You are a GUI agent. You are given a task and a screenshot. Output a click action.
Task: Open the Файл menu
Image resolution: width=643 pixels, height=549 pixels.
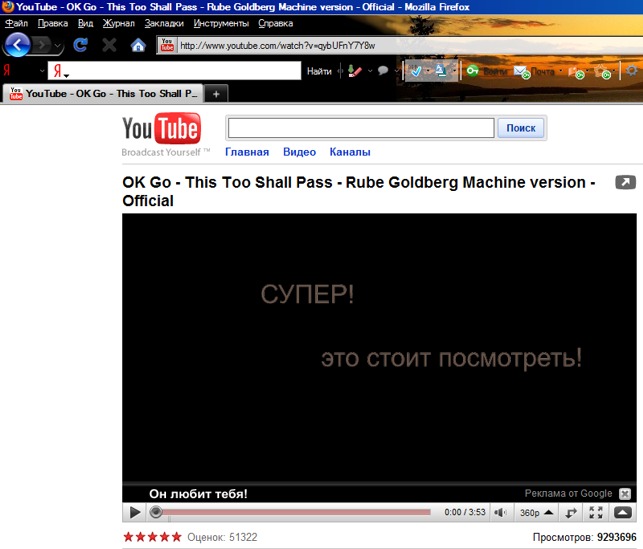point(16,23)
